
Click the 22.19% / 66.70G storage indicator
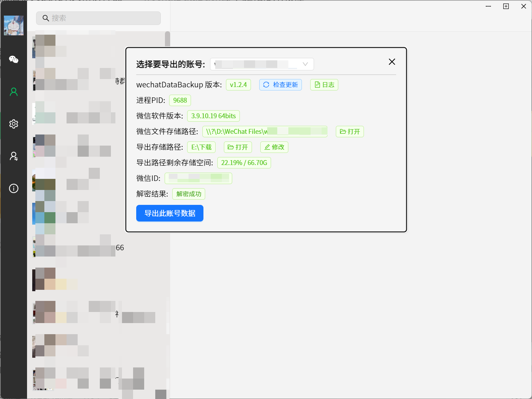click(244, 163)
